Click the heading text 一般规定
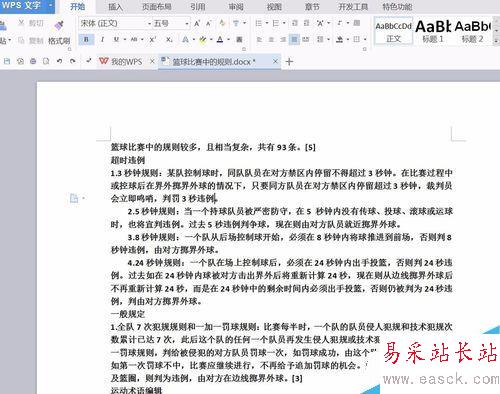This screenshot has width=500, height=394. tap(128, 314)
